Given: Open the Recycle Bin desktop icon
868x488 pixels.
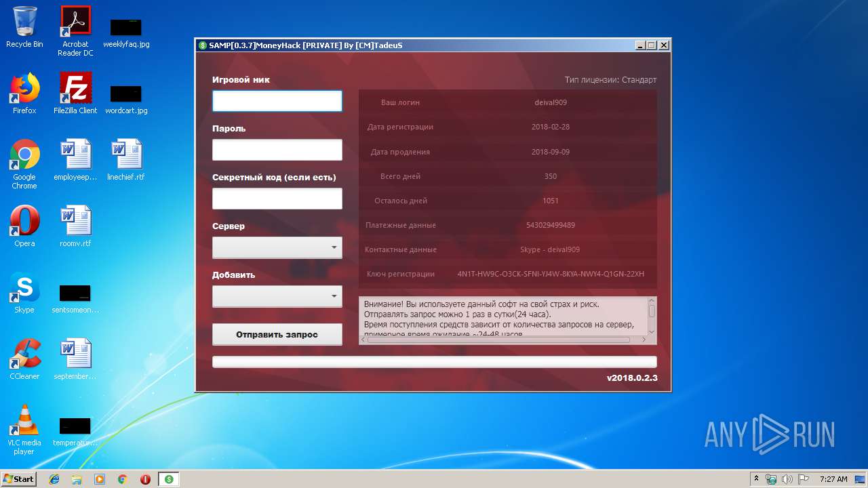Looking at the screenshot, I should [x=24, y=27].
